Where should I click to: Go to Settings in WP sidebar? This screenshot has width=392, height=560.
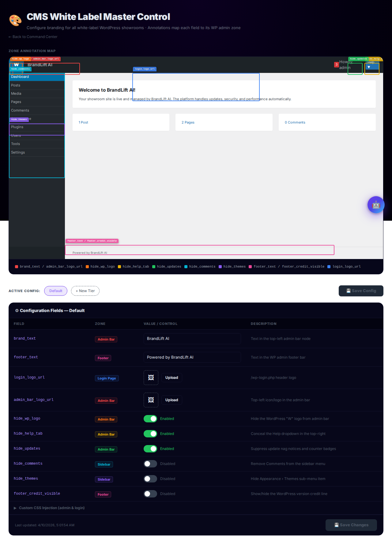click(18, 152)
